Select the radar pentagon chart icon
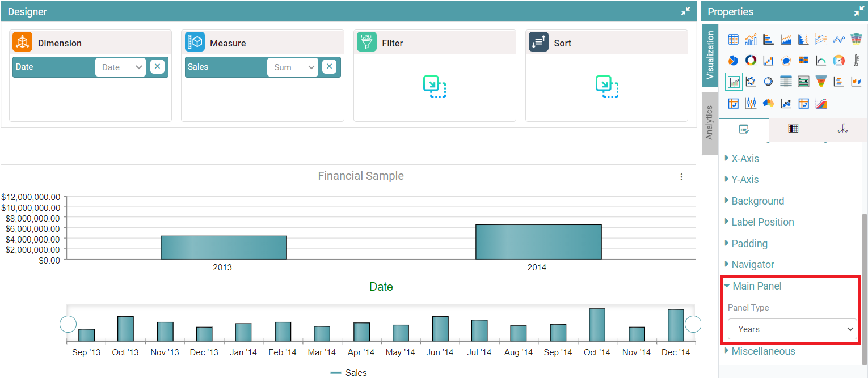 pyautogui.click(x=786, y=61)
